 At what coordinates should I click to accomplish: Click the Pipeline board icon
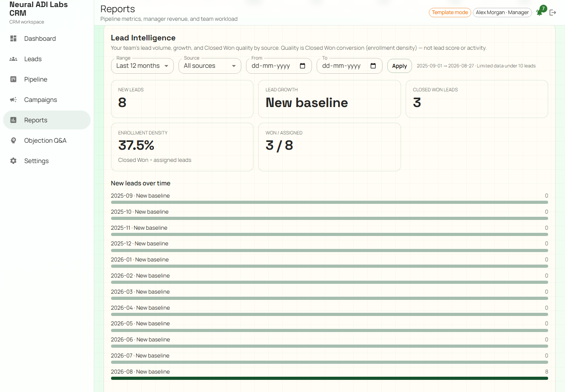13,79
